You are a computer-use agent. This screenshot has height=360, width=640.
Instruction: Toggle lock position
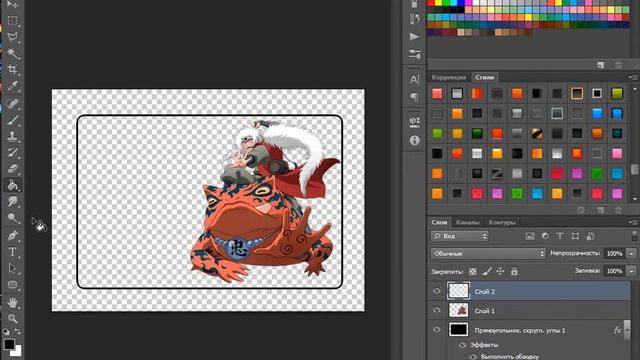500,271
